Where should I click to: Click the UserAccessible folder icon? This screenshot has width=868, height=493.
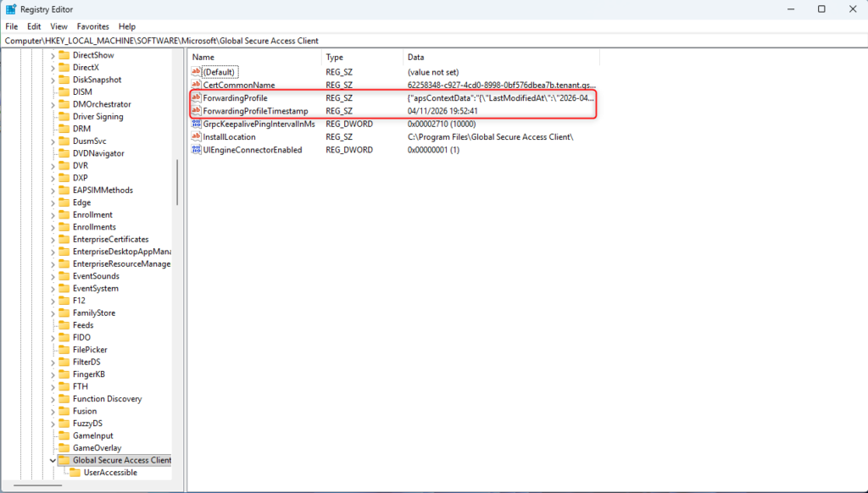75,473
